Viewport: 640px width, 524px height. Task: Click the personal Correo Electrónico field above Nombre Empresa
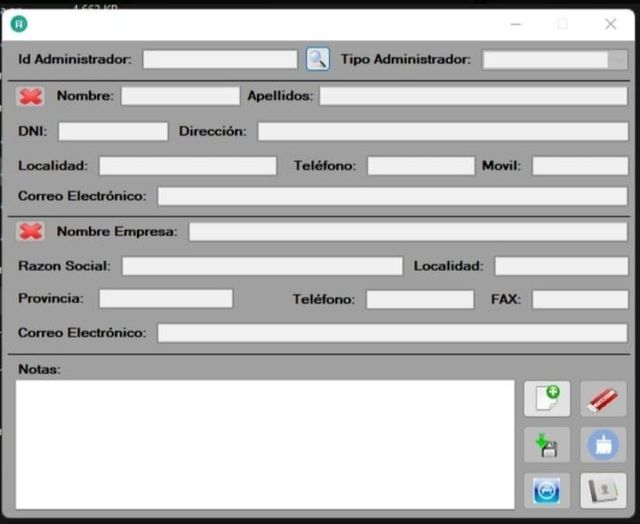click(x=393, y=196)
